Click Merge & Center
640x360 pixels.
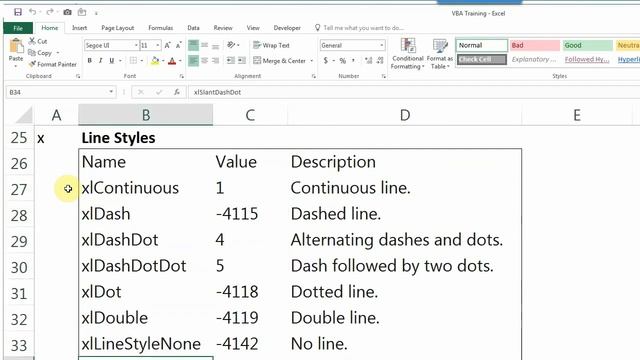pyautogui.click(x=280, y=61)
